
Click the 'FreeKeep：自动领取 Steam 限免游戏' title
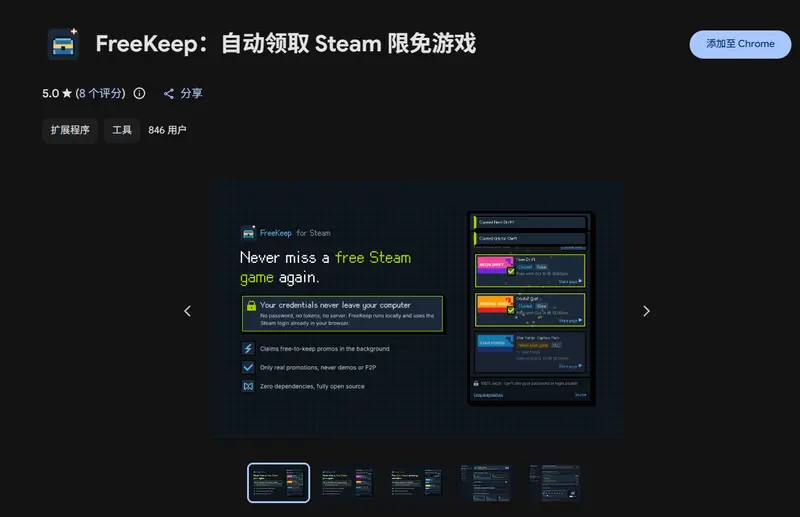(x=286, y=44)
